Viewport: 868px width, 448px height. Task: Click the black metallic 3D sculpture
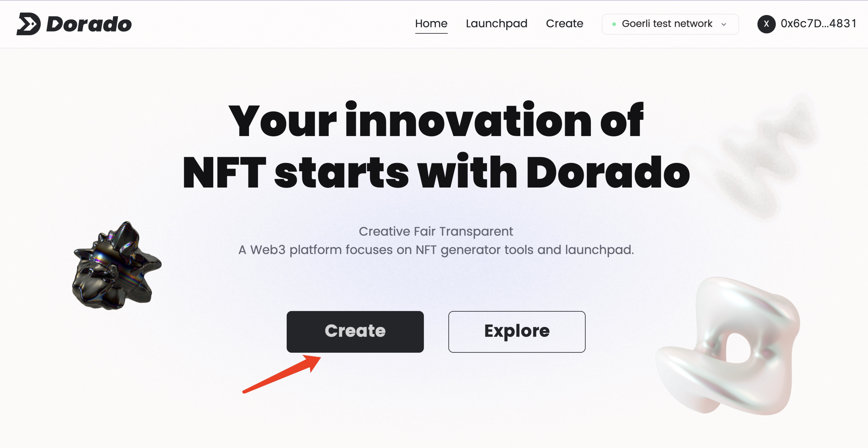(117, 266)
